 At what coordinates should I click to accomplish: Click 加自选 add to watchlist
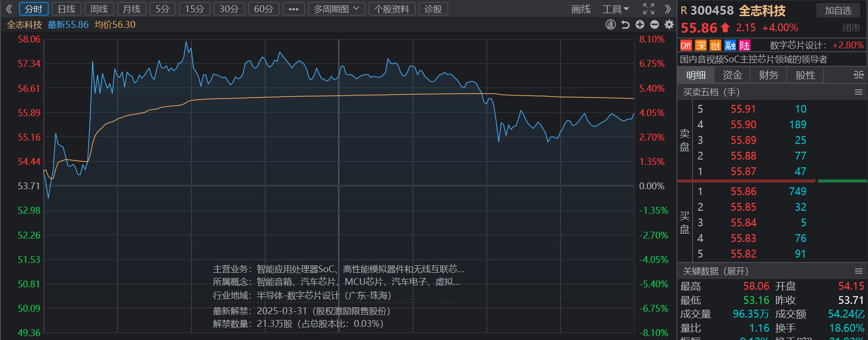point(838,10)
